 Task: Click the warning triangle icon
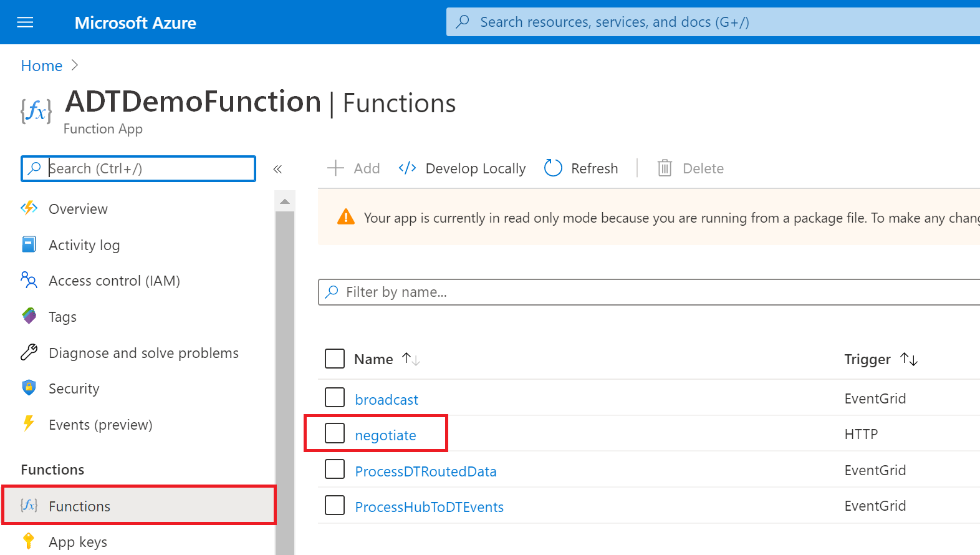click(346, 217)
